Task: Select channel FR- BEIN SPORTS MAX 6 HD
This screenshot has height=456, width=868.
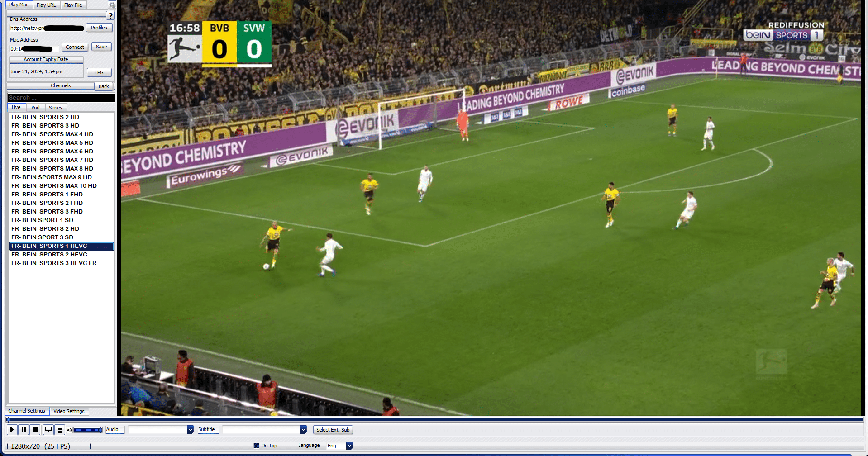Action: pos(62,152)
